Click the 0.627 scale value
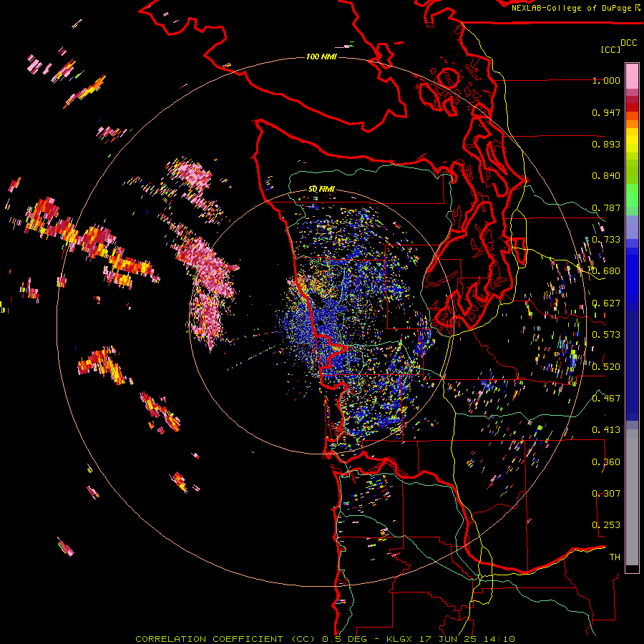Screen dimensions: 644x644 606,303
